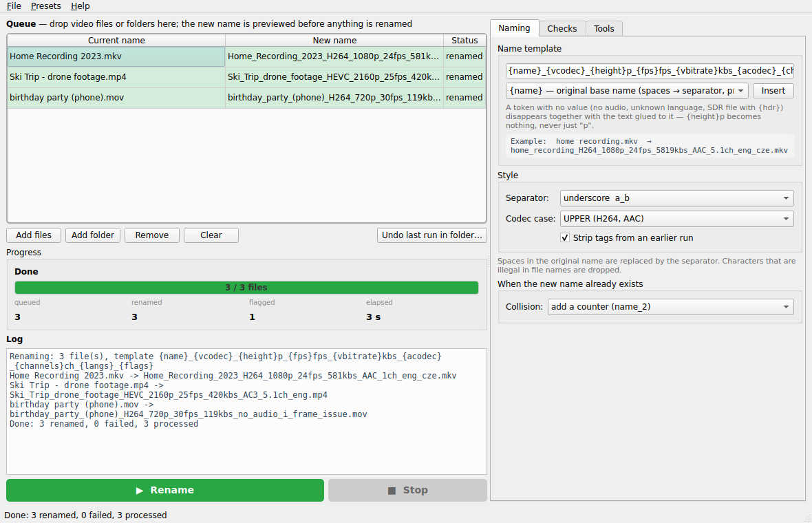This screenshot has height=523, width=812.
Task: Open the token selector dropdown
Action: pos(627,91)
